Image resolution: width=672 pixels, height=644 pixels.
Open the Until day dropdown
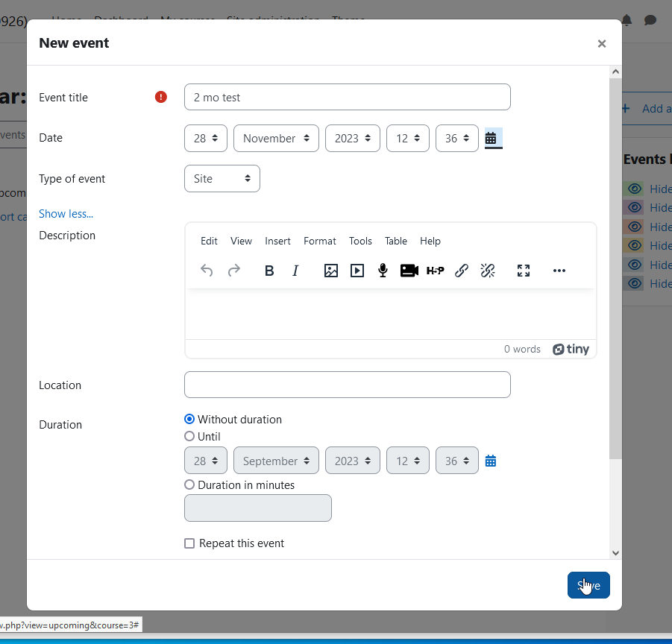[x=206, y=461]
